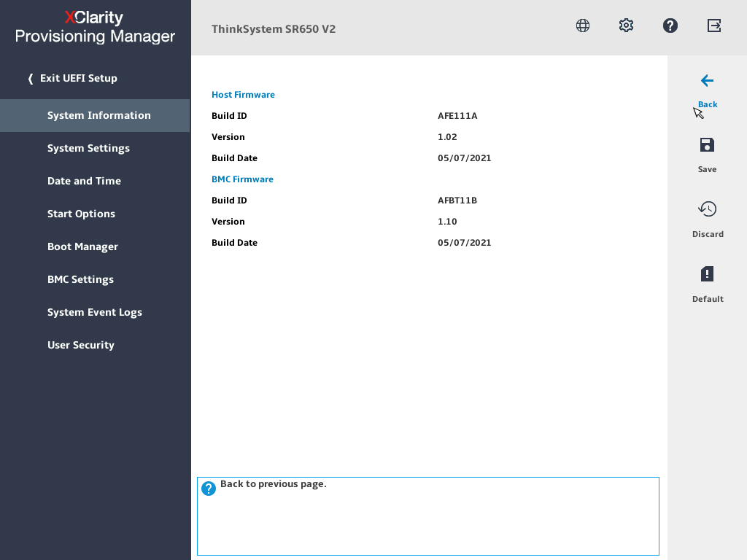Image resolution: width=747 pixels, height=560 pixels.
Task: Open BMC Settings
Action: (x=80, y=279)
